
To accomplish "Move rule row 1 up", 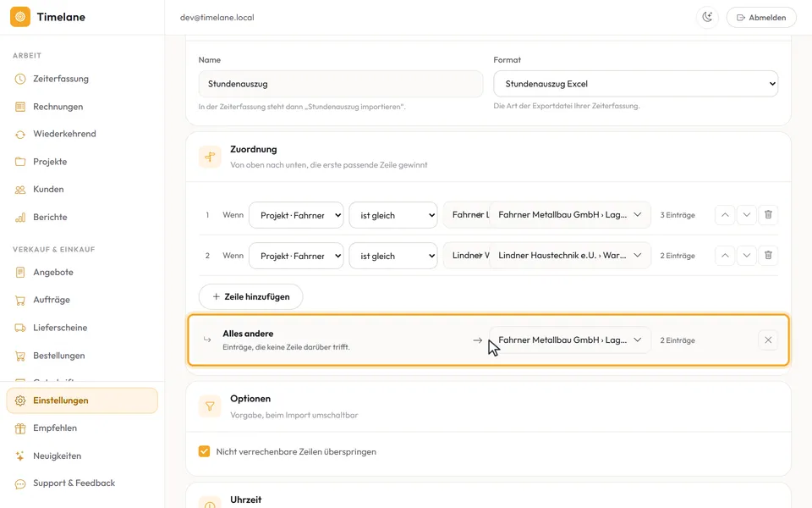I will point(725,214).
